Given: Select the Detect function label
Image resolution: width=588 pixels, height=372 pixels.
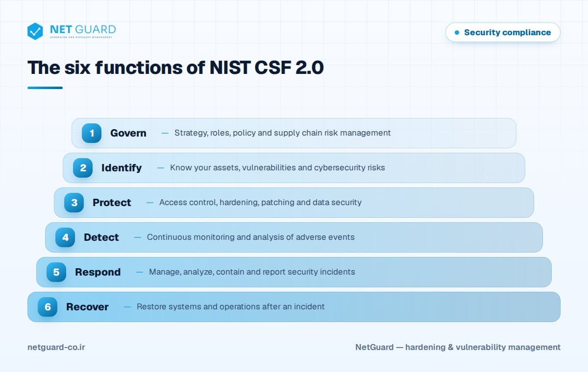Looking at the screenshot, I should click(101, 237).
